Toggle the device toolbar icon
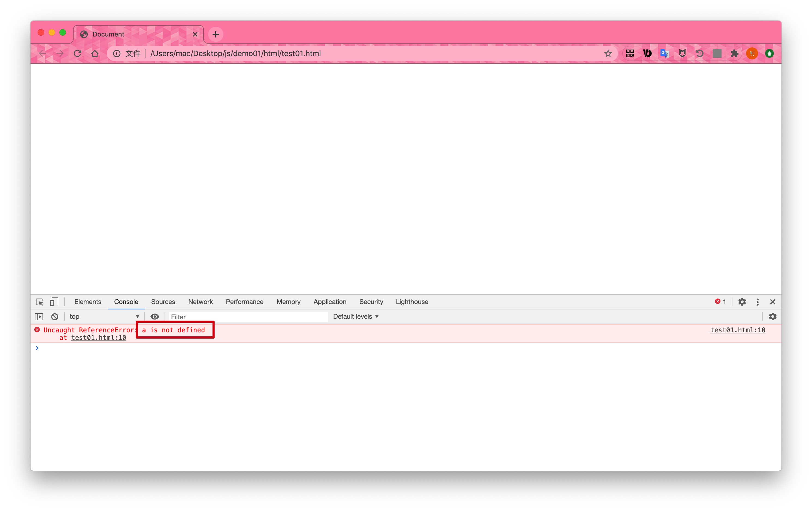This screenshot has width=812, height=511. tap(54, 302)
